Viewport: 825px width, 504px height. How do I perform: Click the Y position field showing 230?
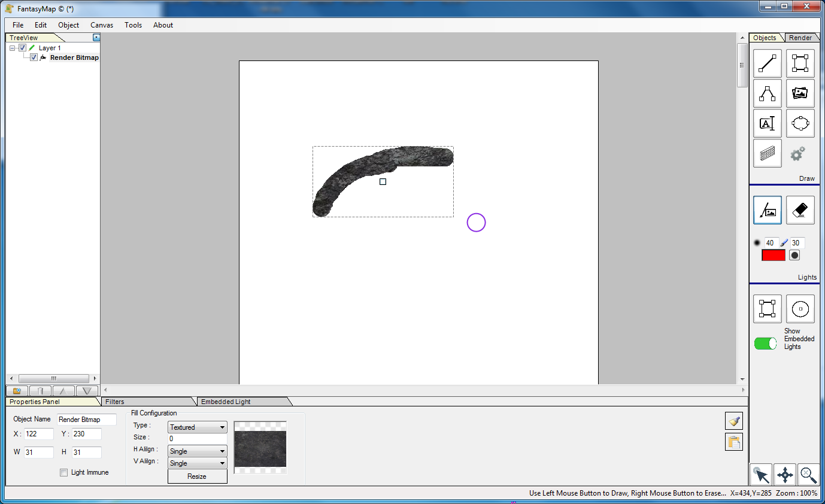click(87, 434)
